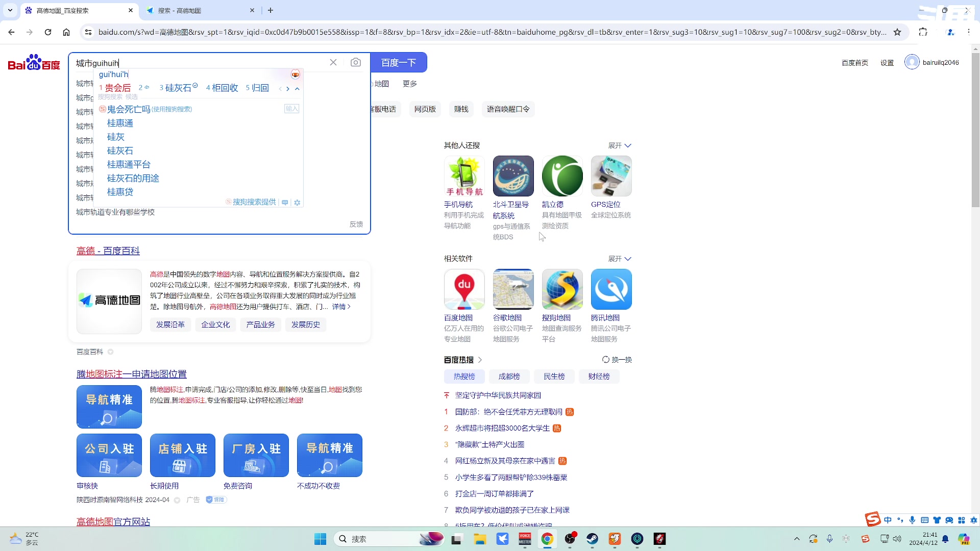The width and height of the screenshot is (980, 551).
Task: Select Sogou suggestion 桂惠通平台
Action: tap(129, 164)
